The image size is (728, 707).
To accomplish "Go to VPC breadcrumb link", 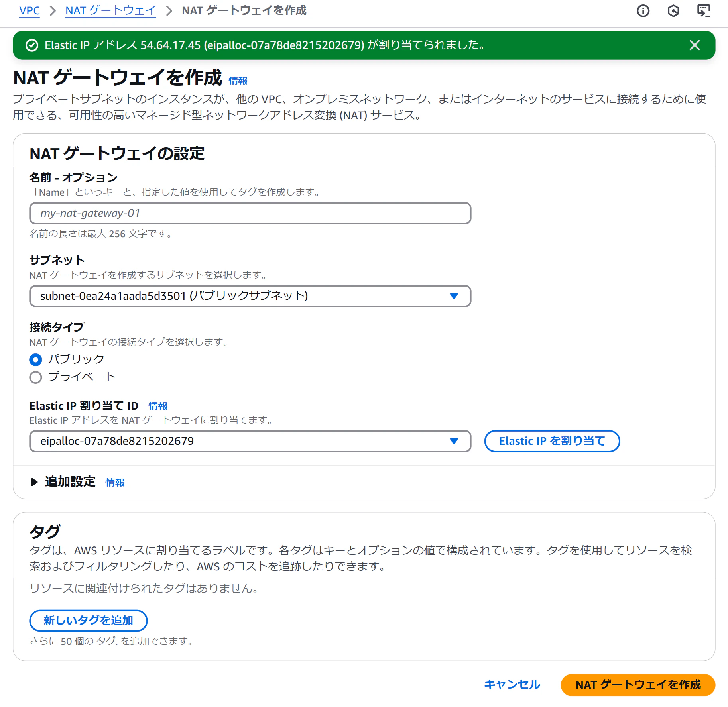I will coord(30,11).
